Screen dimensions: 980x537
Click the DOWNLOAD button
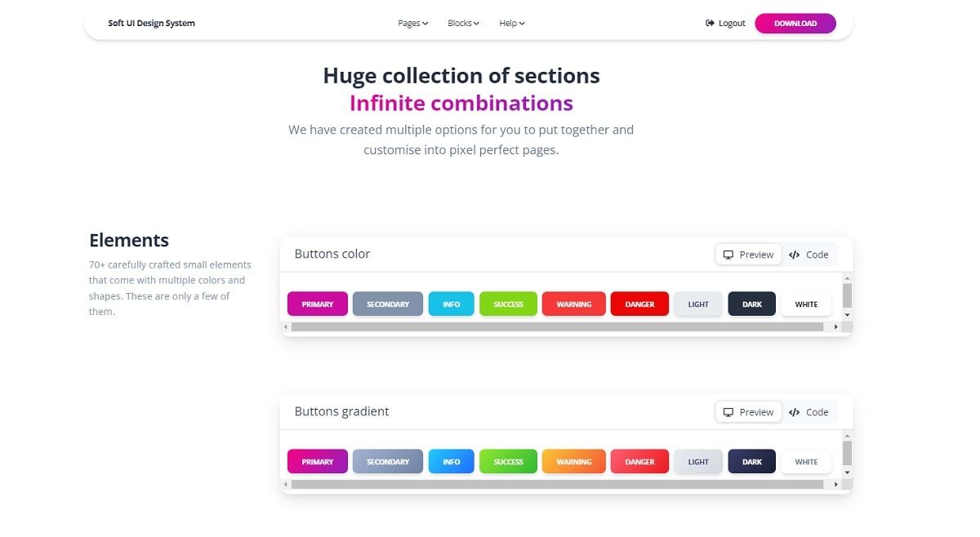[795, 23]
